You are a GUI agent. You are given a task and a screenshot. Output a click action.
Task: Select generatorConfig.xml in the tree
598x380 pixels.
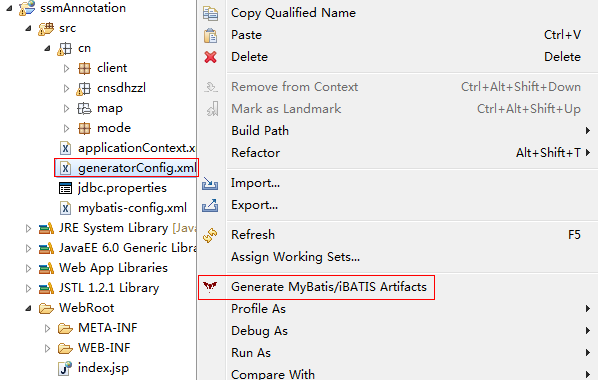pos(137,168)
